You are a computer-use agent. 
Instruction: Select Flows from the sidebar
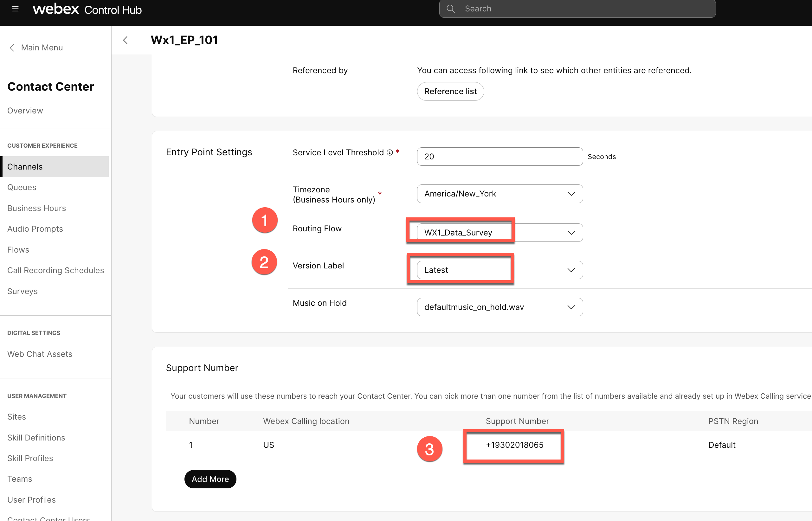point(18,249)
